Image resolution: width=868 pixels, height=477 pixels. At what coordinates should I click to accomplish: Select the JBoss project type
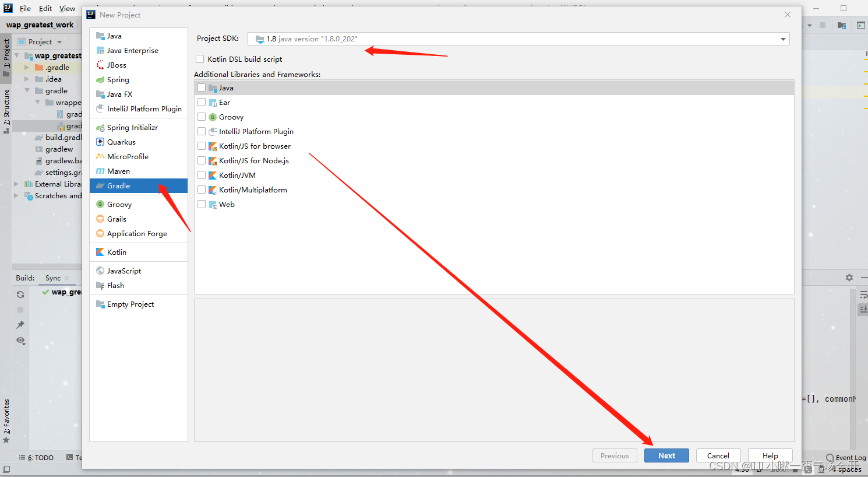coord(139,65)
